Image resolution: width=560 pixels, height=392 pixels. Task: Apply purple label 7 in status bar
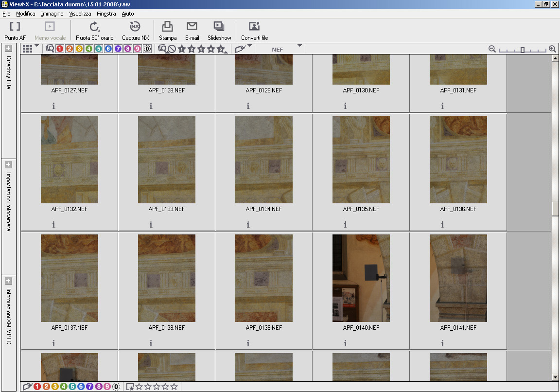(x=89, y=387)
